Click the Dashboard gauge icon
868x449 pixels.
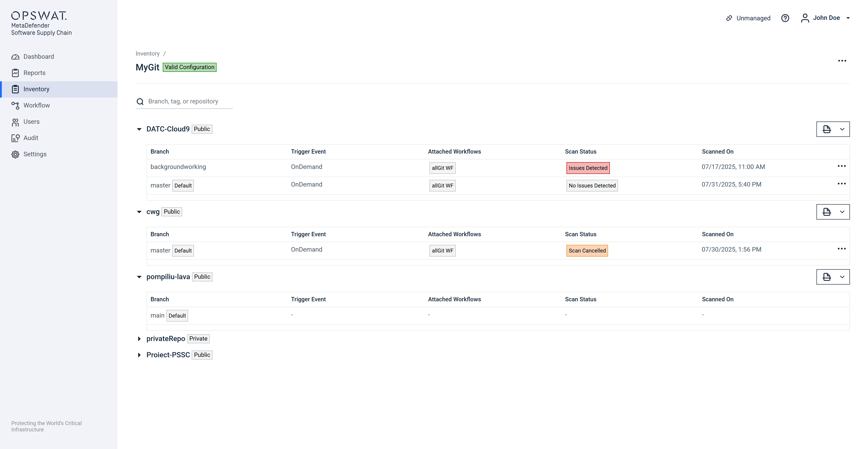point(15,57)
